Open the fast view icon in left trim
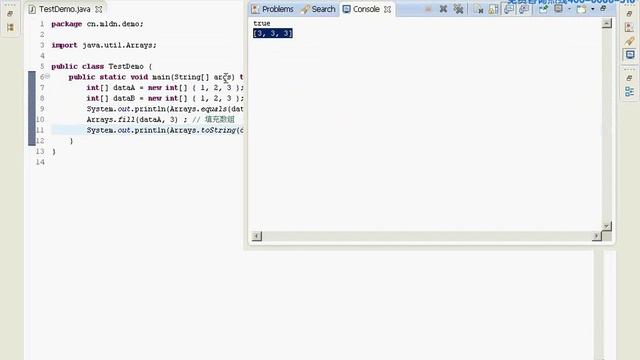Image resolution: width=640 pixels, height=360 pixels. pyautogui.click(x=10, y=27)
